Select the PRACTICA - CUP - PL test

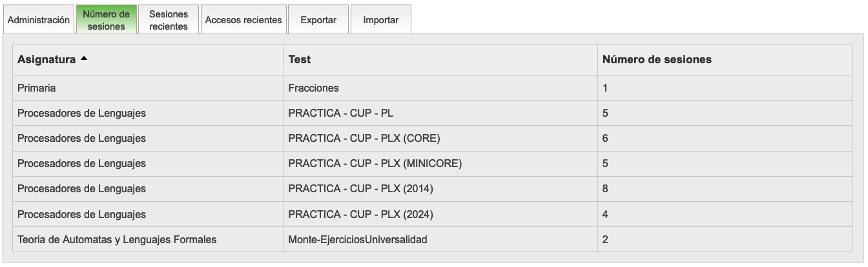tap(340, 113)
